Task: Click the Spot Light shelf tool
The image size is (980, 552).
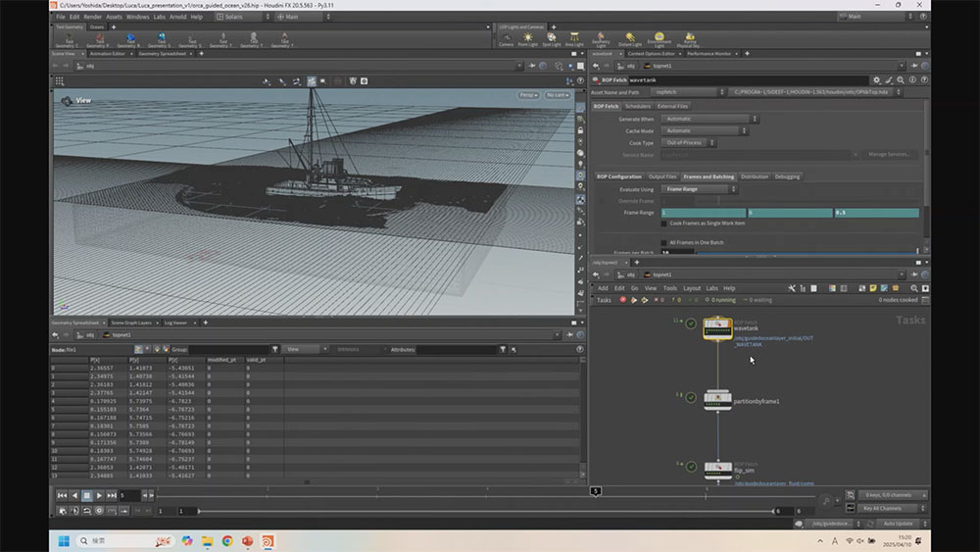Action: tap(551, 39)
